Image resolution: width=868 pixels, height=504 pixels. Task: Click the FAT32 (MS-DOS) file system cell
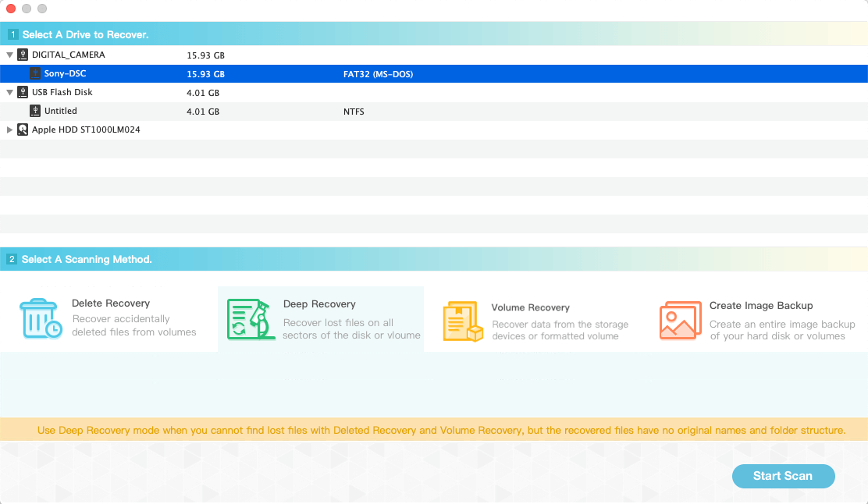[x=378, y=74]
